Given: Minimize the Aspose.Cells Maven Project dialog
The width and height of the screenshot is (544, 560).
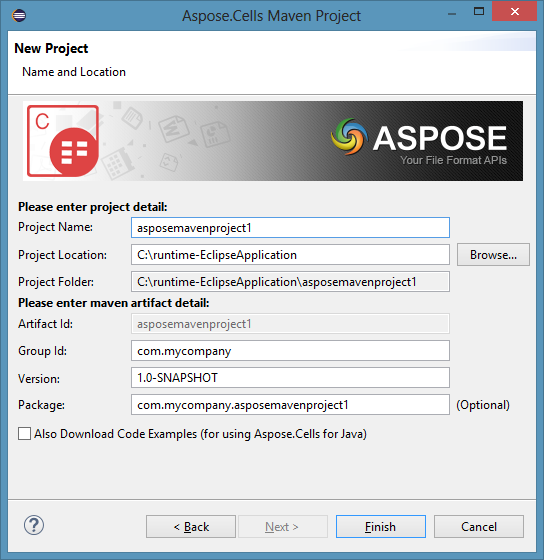Looking at the screenshot, I should (x=452, y=14).
